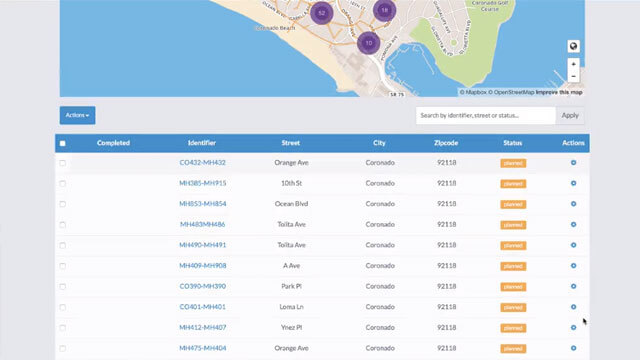Open the MH490-MH491 identifier link
Screen dimensions: 640x360
click(202, 245)
